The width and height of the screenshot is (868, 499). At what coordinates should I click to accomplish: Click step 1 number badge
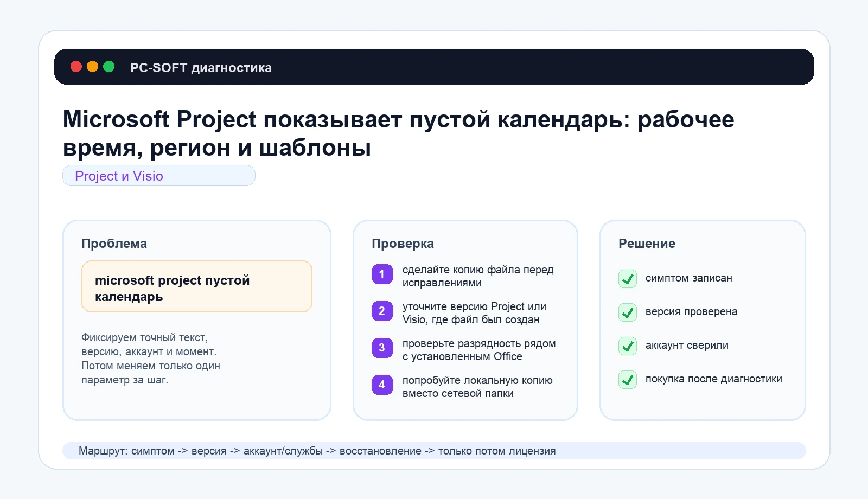pyautogui.click(x=382, y=274)
